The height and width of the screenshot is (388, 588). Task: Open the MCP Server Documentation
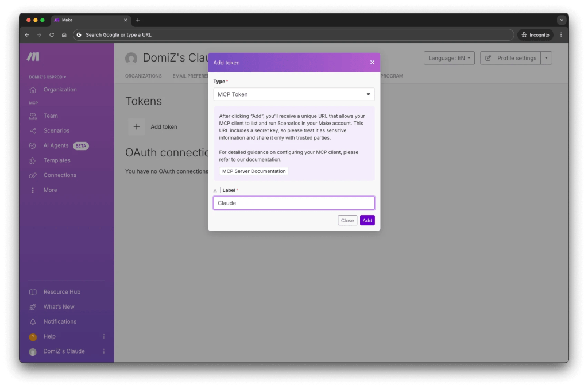click(253, 171)
